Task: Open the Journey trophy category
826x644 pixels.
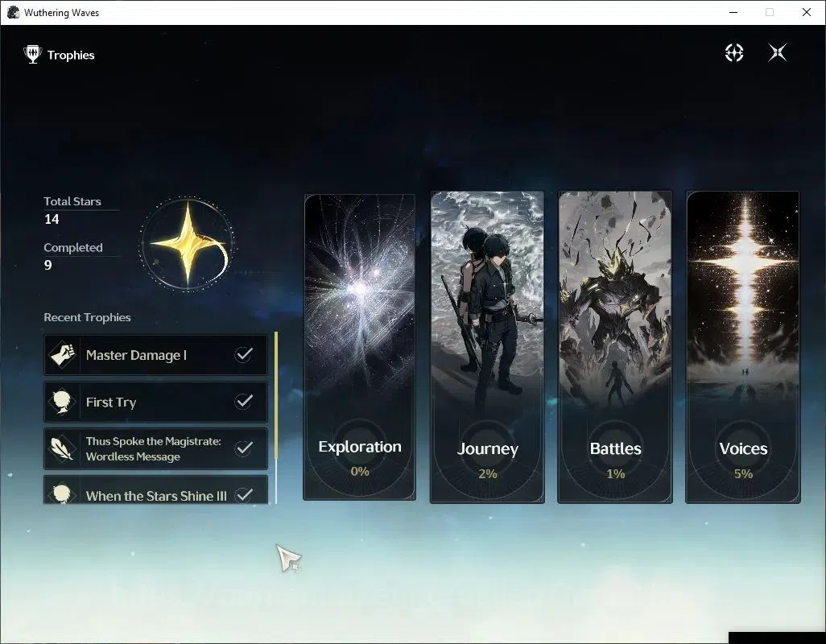Action: tap(487, 347)
